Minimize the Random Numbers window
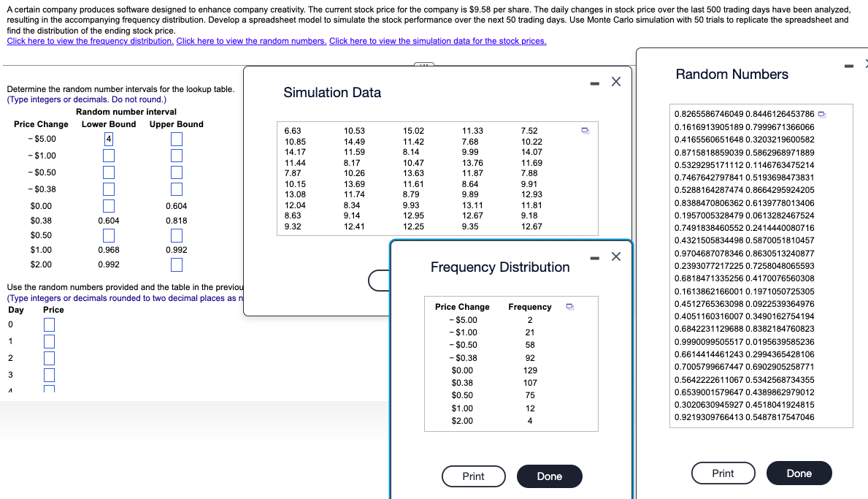The image size is (868, 499). (x=848, y=65)
